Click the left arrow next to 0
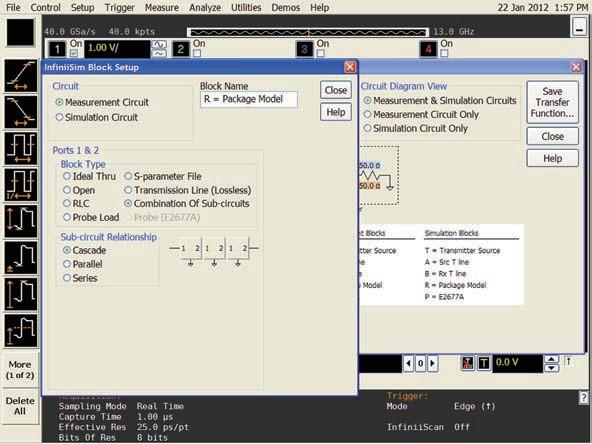Image resolution: width=592 pixels, height=444 pixels. tap(409, 364)
